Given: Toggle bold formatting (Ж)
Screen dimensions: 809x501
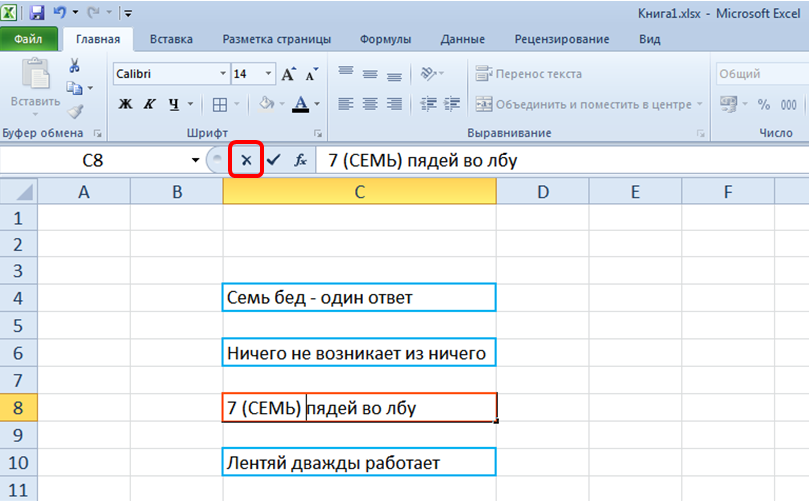Looking at the screenshot, I should coord(126,104).
